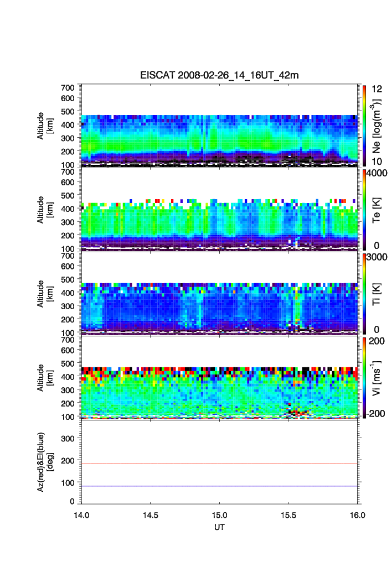The height and width of the screenshot is (588, 392).
Task: Click the Az(red)&El(blue) axis label
Action: (44, 462)
